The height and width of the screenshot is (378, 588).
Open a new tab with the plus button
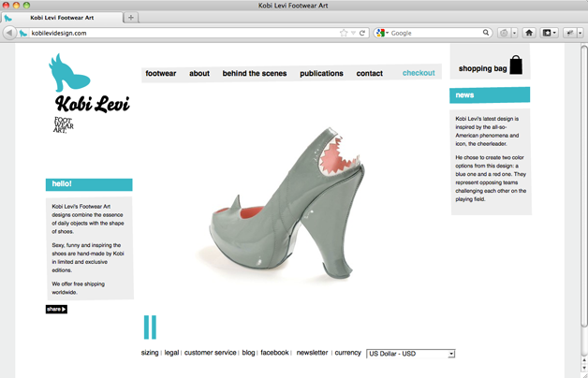tap(131, 17)
